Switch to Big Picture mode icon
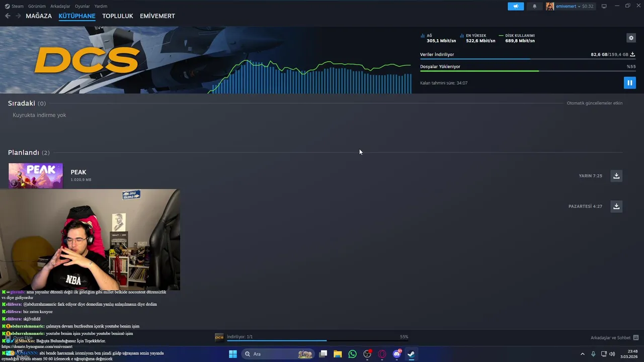Image resolution: width=644 pixels, height=362 pixels. point(604,6)
